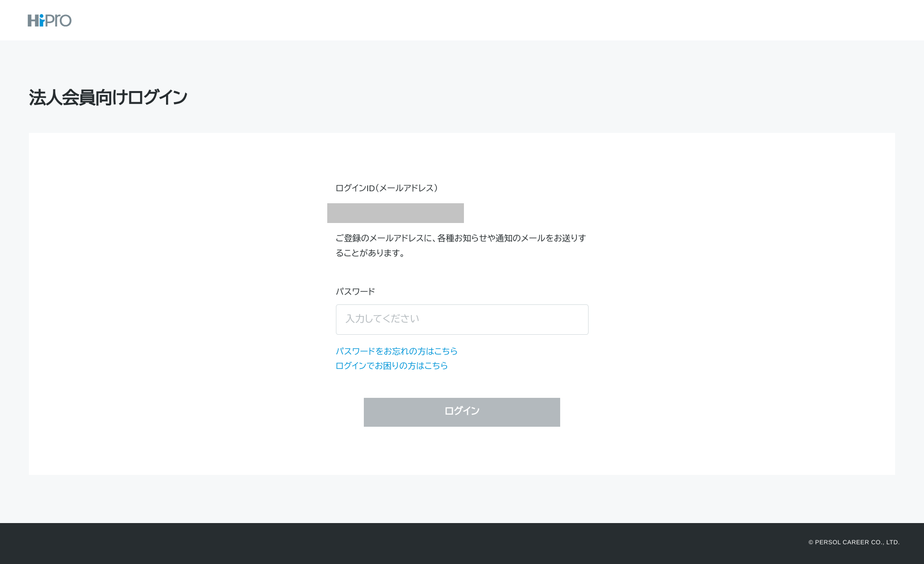Select the 入力してください password box
Viewport: 924px width, 564px height.
[462, 319]
